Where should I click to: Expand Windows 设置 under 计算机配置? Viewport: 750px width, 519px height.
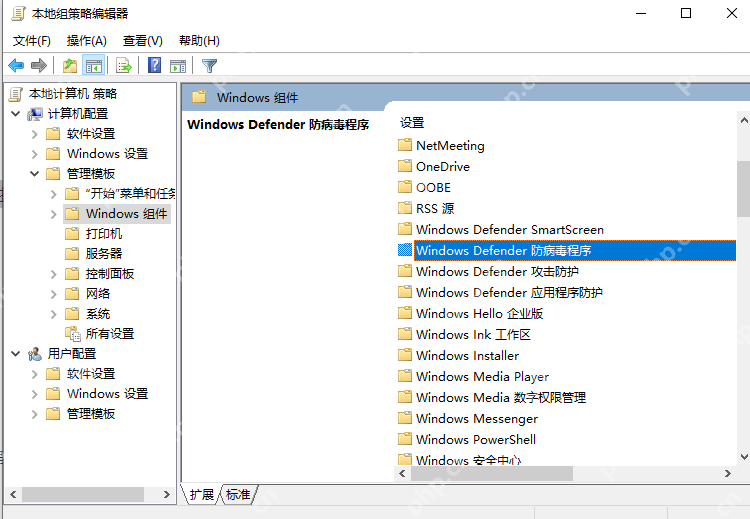[34, 154]
